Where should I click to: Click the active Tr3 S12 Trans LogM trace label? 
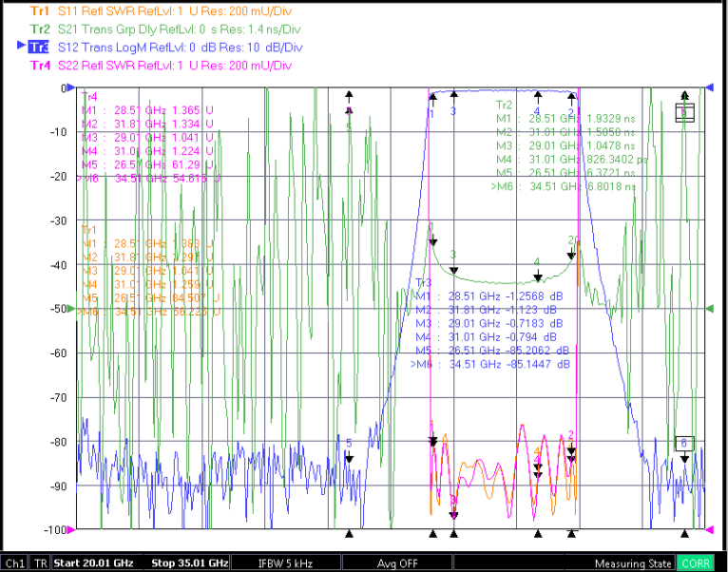(165, 48)
